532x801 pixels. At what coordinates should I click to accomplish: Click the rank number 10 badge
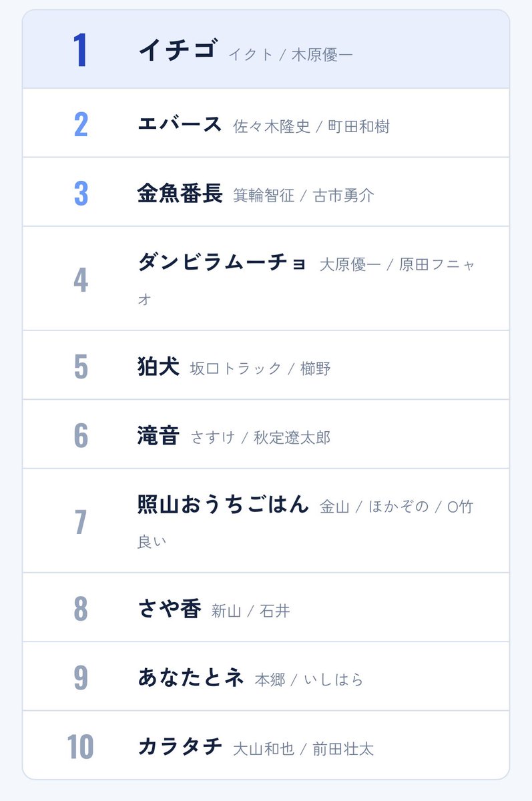click(81, 746)
